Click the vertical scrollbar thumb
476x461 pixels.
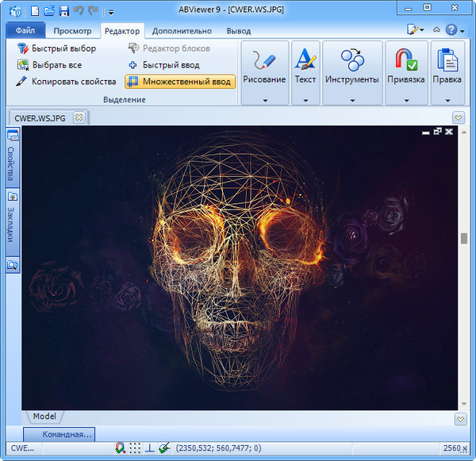point(463,238)
